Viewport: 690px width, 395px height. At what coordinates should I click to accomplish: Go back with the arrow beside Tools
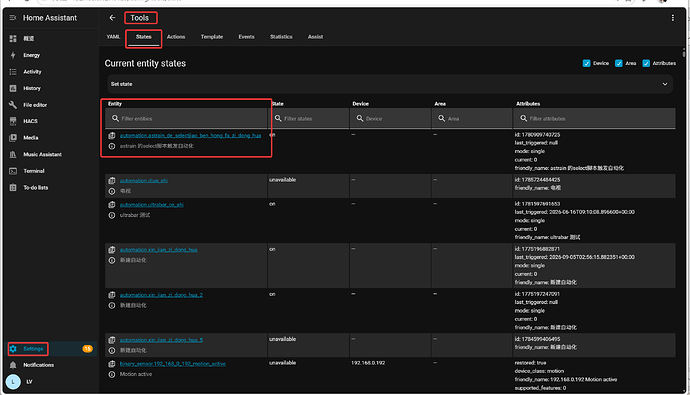coord(112,18)
